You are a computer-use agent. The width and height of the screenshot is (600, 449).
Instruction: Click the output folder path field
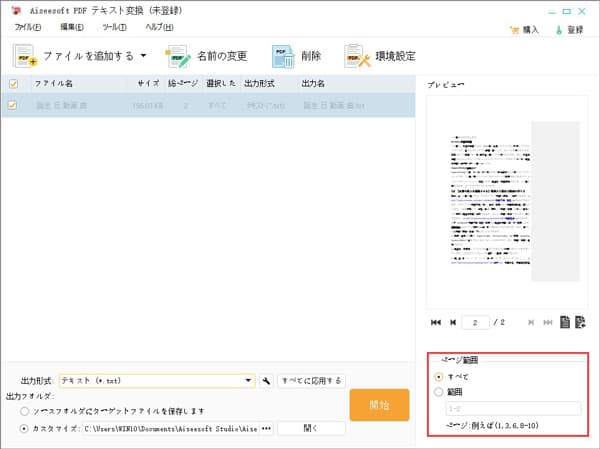pos(171,429)
